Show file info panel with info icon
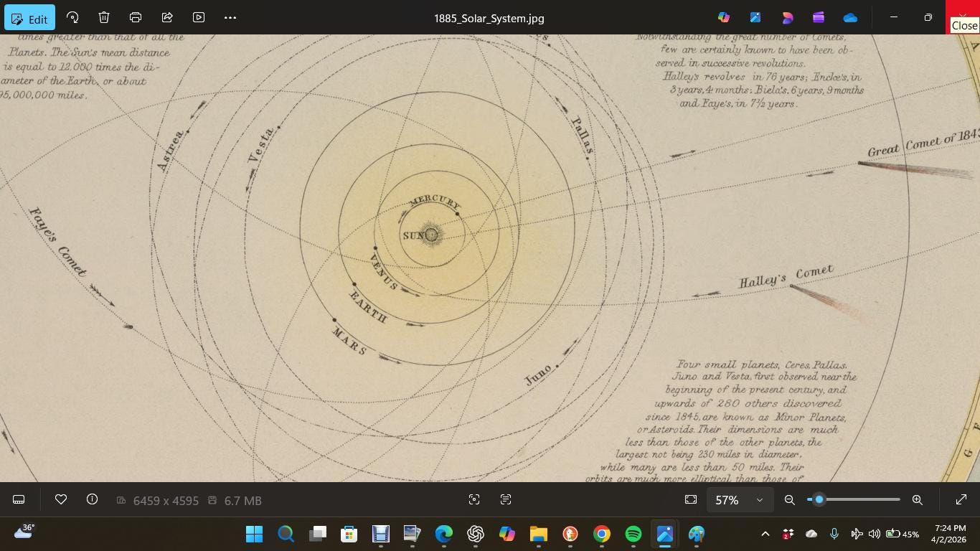This screenshot has height=551, width=980. coord(92,499)
